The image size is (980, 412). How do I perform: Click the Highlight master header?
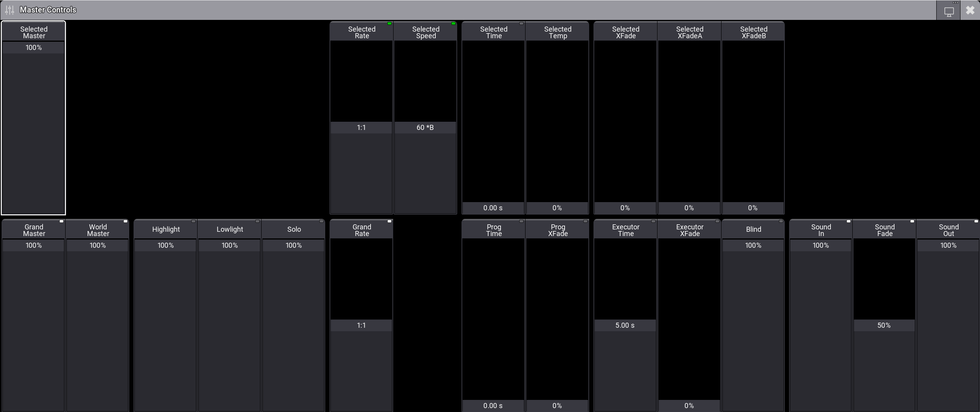pyautogui.click(x=166, y=229)
